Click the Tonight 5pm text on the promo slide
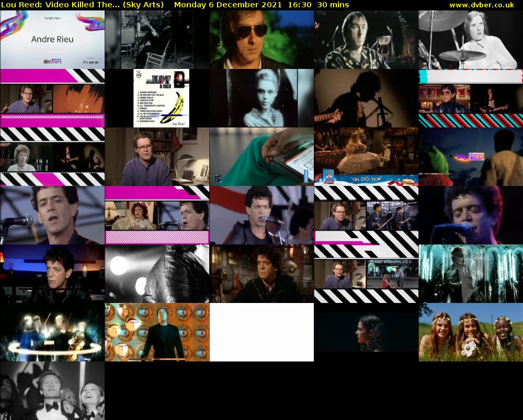523x420 pixels. click(52, 18)
